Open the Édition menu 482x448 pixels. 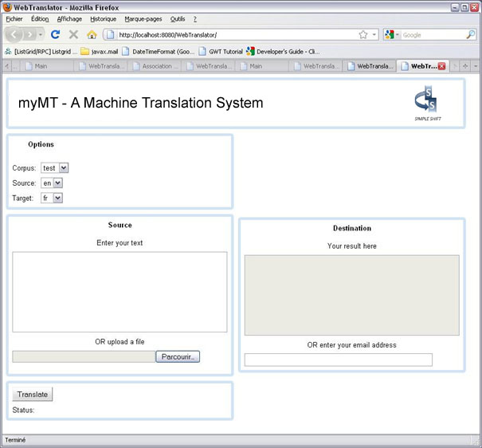coord(40,19)
